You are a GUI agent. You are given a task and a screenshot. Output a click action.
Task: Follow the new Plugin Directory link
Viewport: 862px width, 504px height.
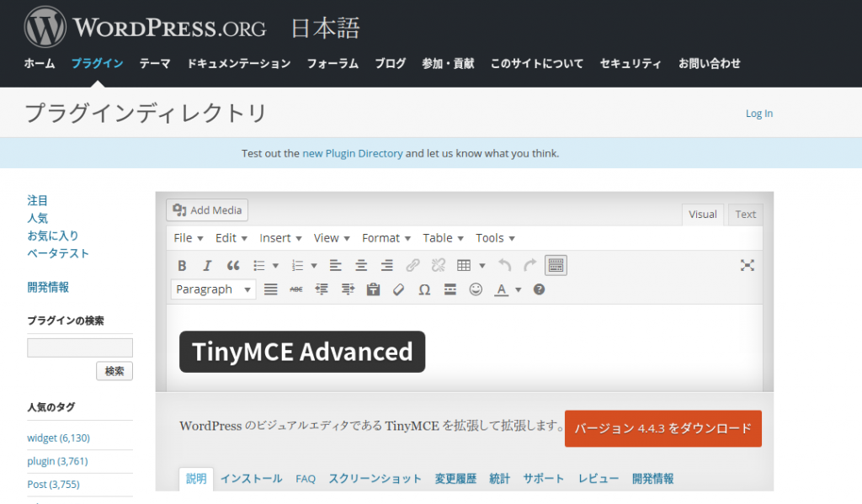(353, 153)
